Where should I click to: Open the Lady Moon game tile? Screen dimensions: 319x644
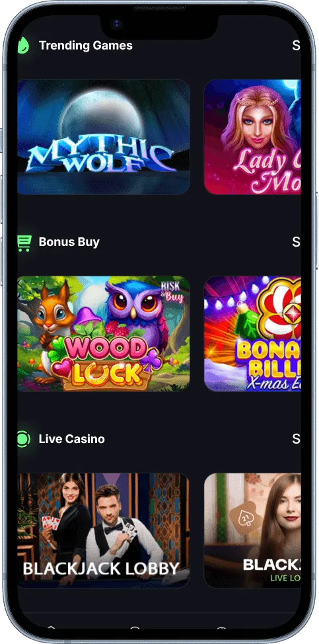[x=252, y=137]
